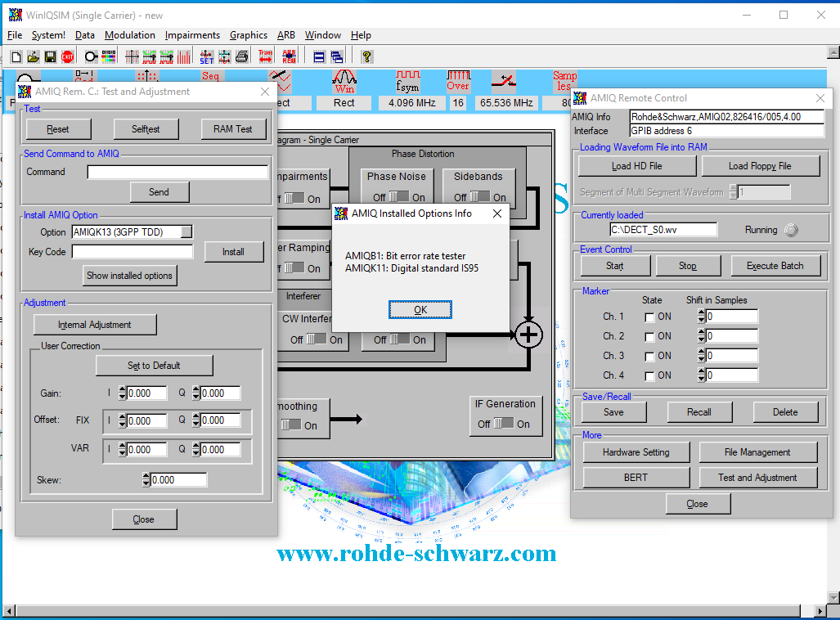Click the cascade windows toolbar icon
840x620 pixels.
[337, 56]
